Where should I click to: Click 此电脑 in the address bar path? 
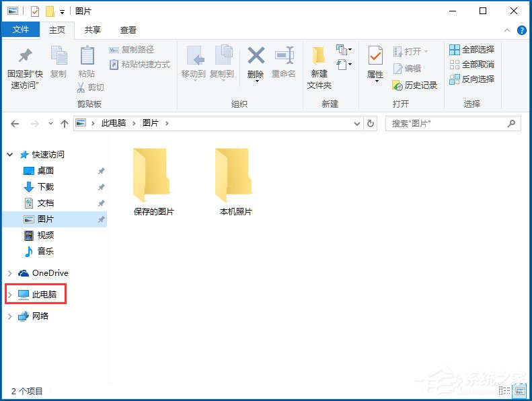tap(114, 123)
